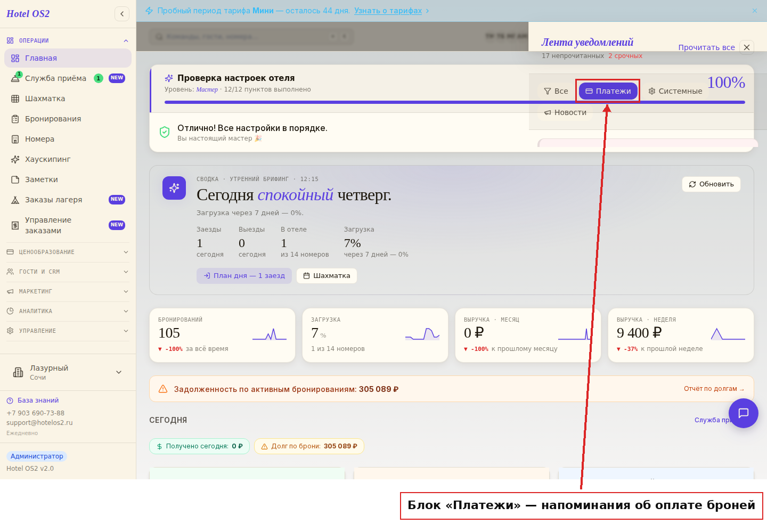Select the Системные notifications filter
Image resolution: width=767 pixels, height=532 pixels.
click(675, 91)
